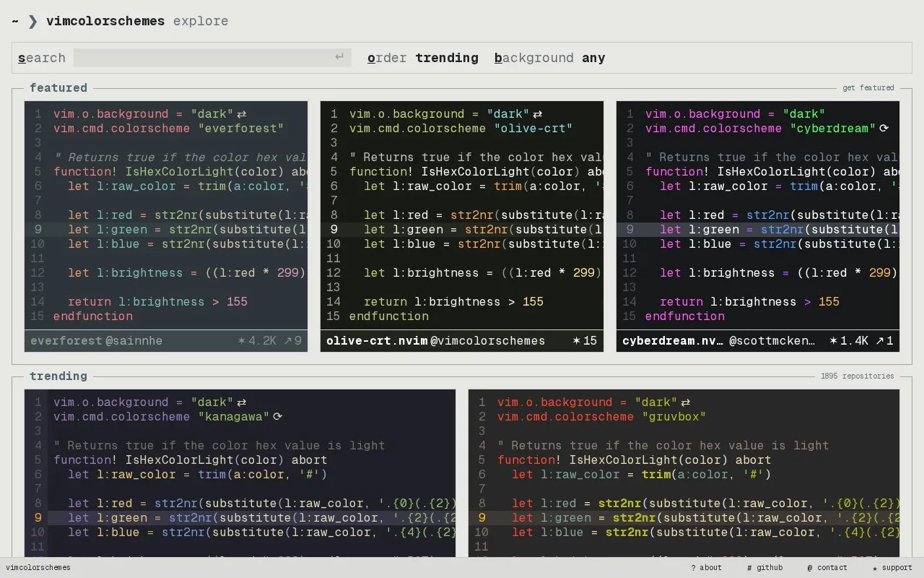Click the question mark icon beside about
The height and width of the screenshot is (578, 924).
tap(693, 568)
